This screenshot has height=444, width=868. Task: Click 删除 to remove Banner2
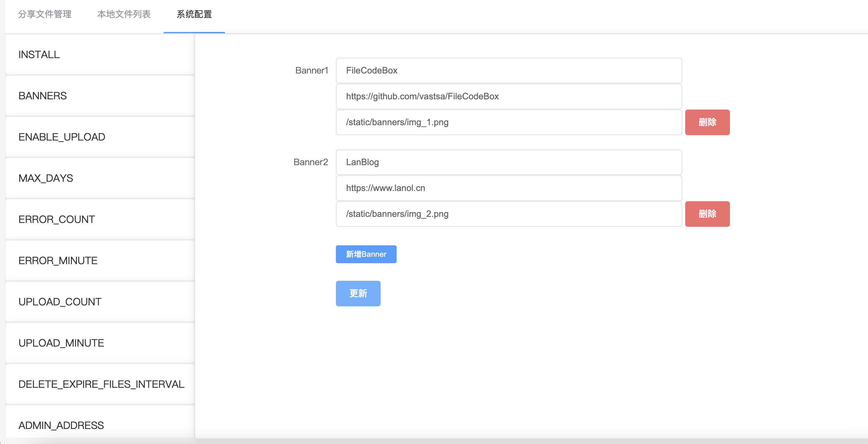(x=707, y=214)
